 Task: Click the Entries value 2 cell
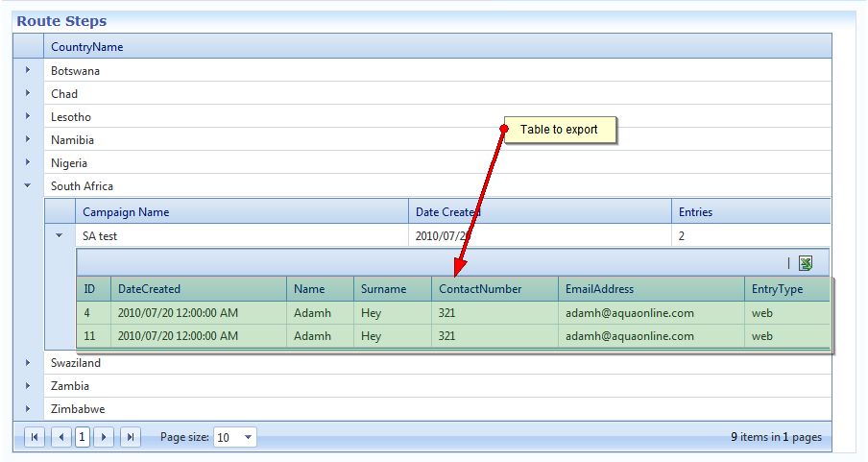pyautogui.click(x=751, y=236)
